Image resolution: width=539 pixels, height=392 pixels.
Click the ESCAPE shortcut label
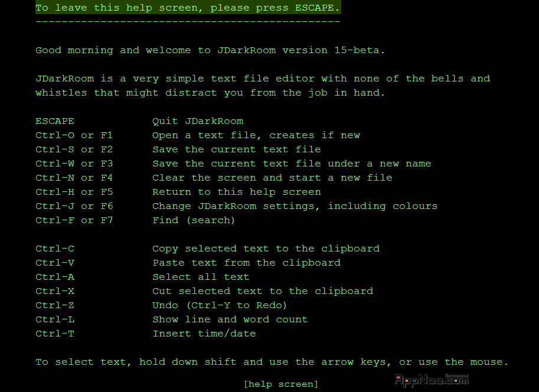click(55, 121)
